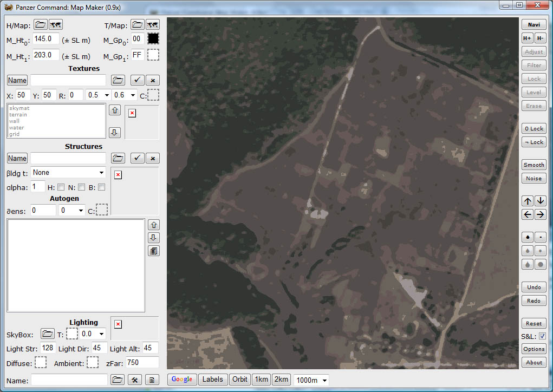The height and width of the screenshot is (392, 553).
Task: Open Options dialog
Action: coord(534,349)
